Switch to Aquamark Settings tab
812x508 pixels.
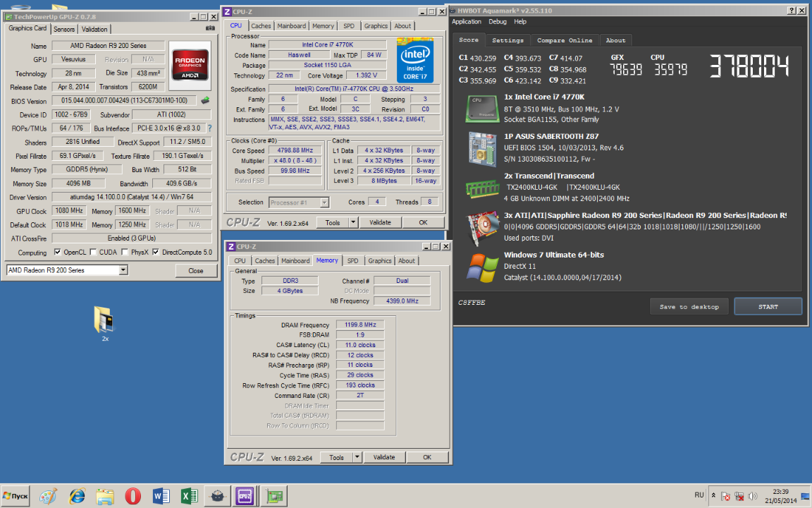click(508, 40)
